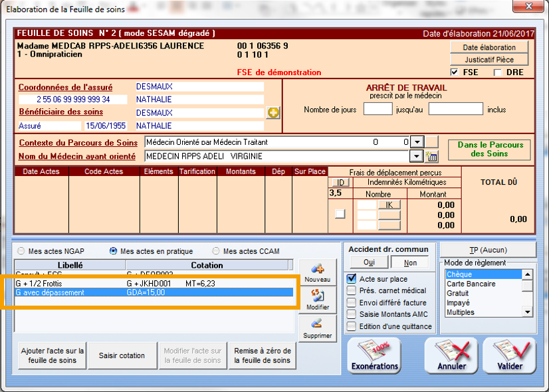Select Carte Bancaire in payment mode list
The width and height of the screenshot is (549, 392).
[x=470, y=284]
